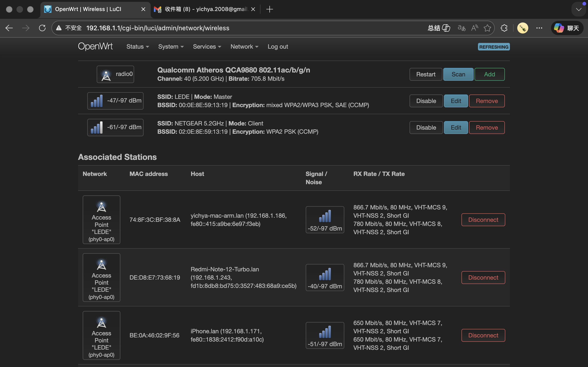Click the read aloud icon in address bar
Image resolution: width=588 pixels, height=367 pixels.
tap(475, 28)
